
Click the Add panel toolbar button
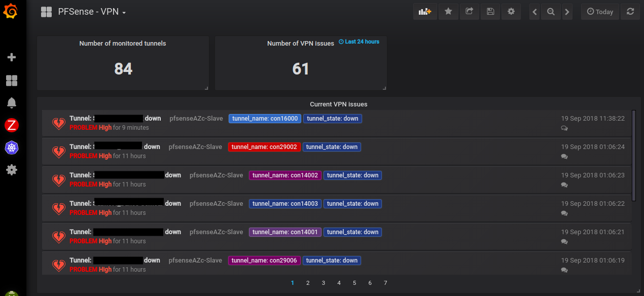tap(425, 12)
